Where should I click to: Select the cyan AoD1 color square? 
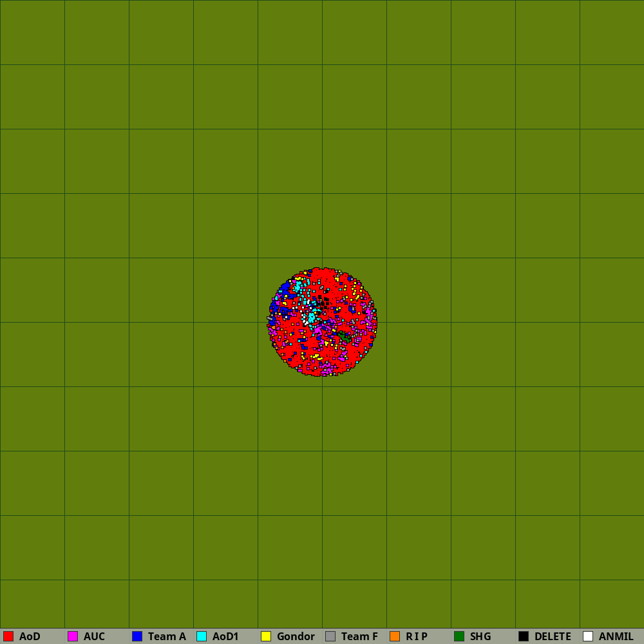(x=202, y=636)
